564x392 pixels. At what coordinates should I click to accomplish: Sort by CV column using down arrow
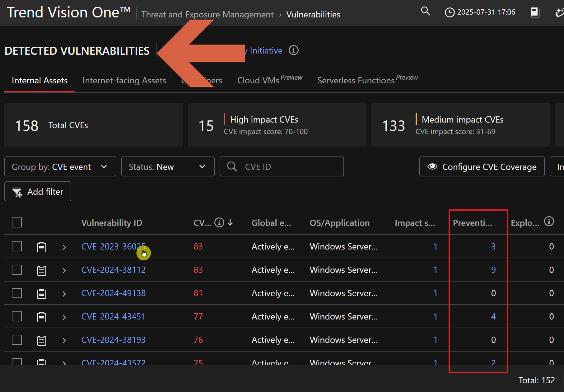tap(230, 222)
